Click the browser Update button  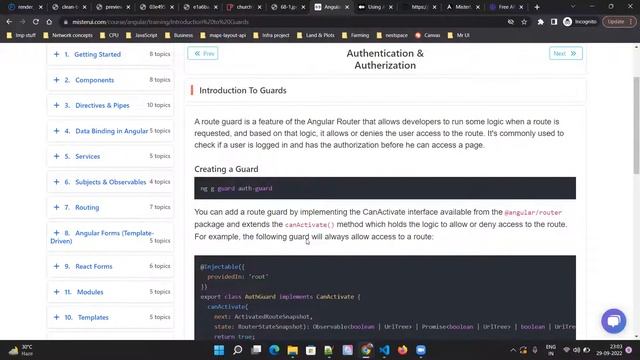[x=619, y=22]
